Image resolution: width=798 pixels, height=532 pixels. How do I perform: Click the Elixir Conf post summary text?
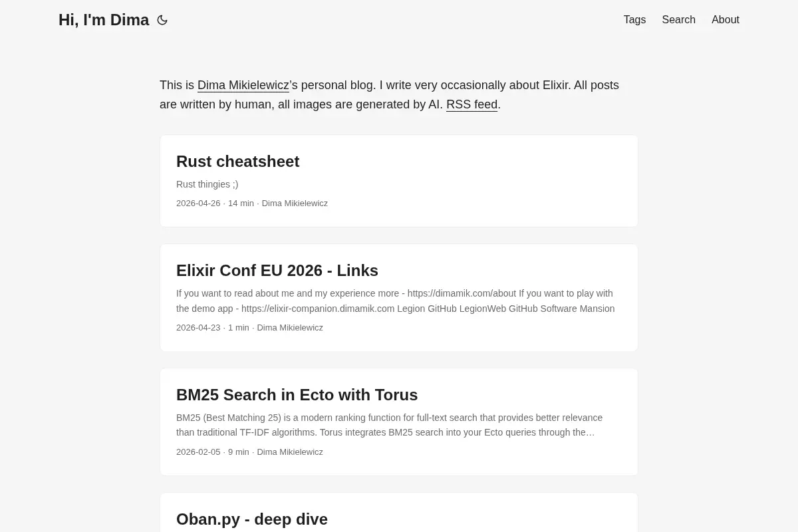[x=396, y=301]
